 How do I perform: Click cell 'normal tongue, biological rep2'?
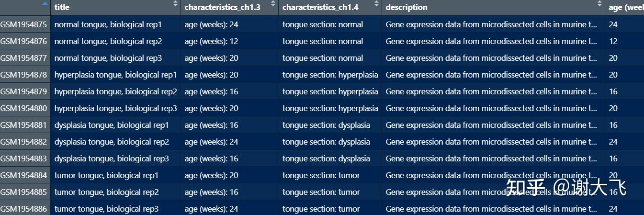(x=108, y=41)
